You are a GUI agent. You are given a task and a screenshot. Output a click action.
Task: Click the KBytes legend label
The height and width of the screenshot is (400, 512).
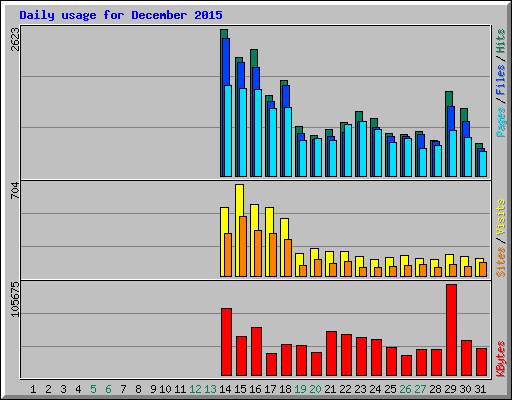(500, 359)
